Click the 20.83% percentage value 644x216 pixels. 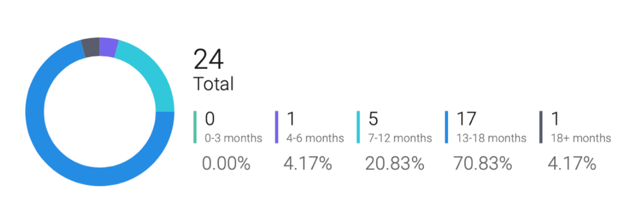tap(395, 164)
